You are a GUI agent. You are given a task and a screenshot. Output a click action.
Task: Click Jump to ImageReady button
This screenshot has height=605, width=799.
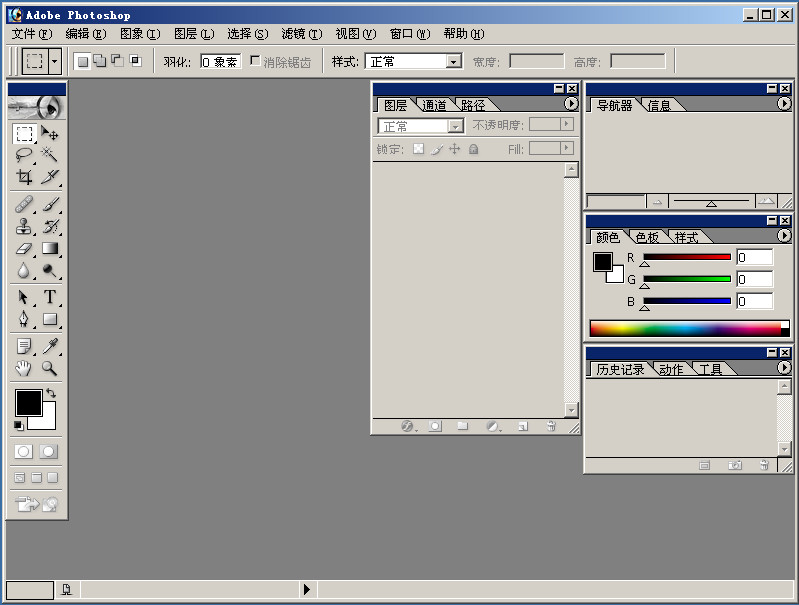coord(37,504)
